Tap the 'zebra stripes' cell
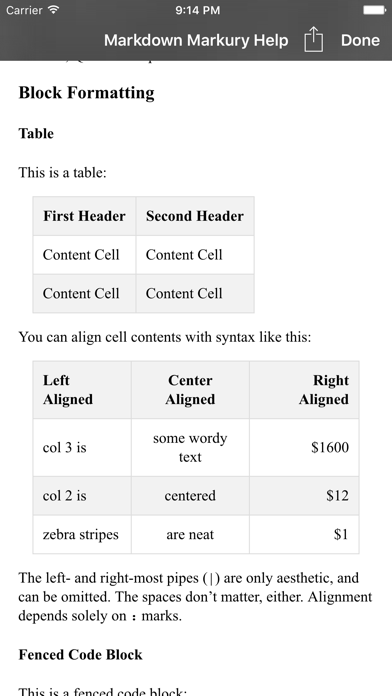This screenshot has width=392, height=696. [82, 534]
